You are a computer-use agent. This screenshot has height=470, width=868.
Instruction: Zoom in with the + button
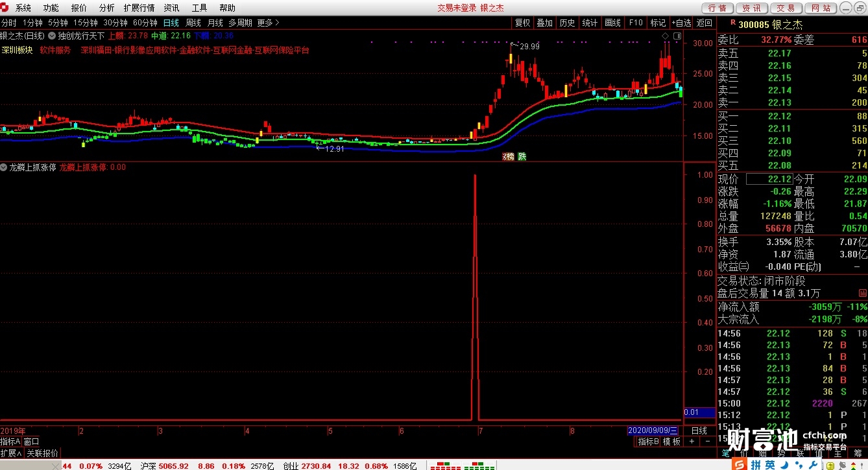coord(692,441)
